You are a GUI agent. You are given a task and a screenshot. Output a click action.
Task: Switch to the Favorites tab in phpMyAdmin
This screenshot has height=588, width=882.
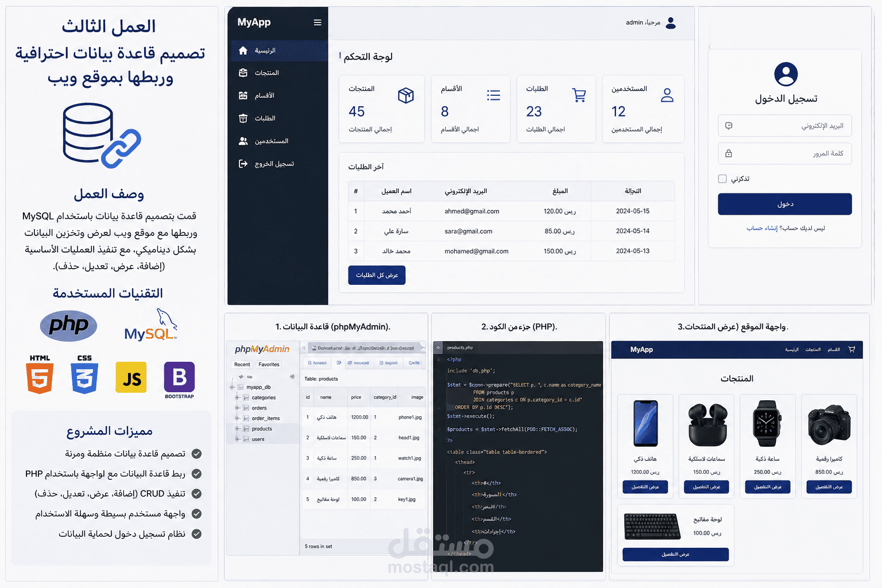pyautogui.click(x=269, y=365)
